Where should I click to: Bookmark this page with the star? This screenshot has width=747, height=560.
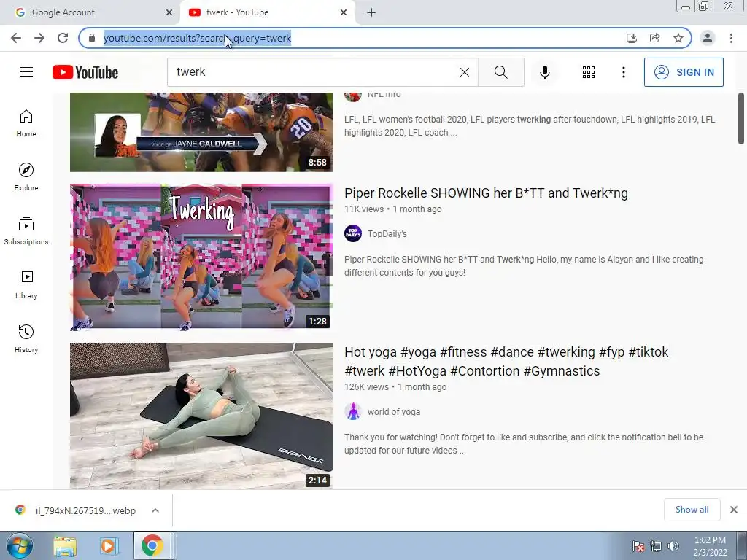[678, 38]
